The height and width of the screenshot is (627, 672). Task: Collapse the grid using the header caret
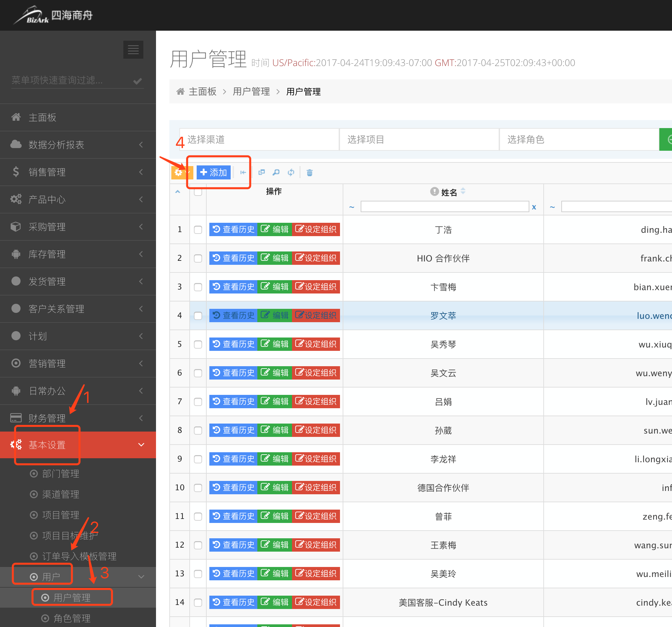coord(178,192)
